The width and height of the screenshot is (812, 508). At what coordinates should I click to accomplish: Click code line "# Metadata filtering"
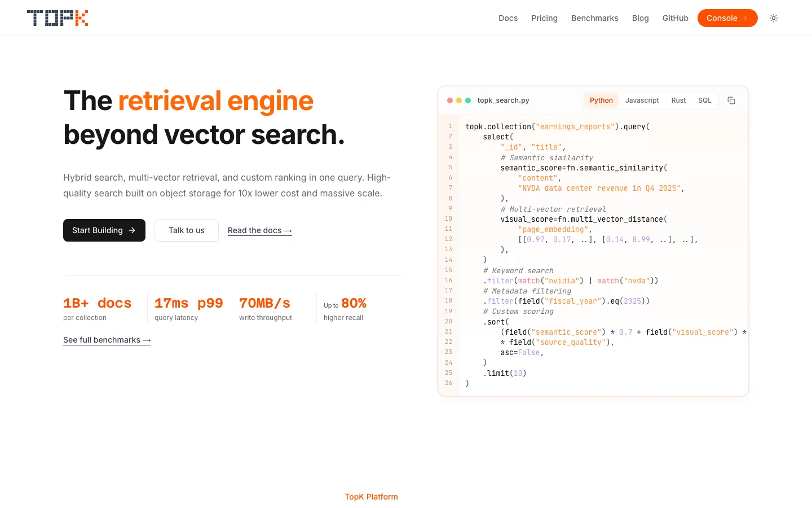pyautogui.click(x=527, y=291)
